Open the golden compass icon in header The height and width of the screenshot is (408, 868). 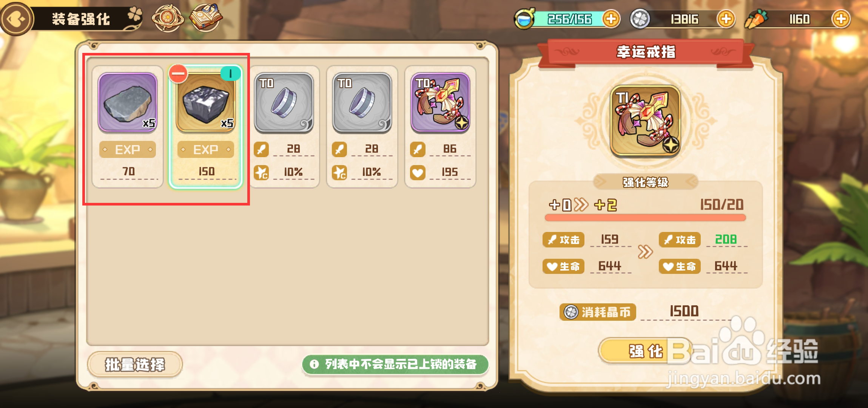point(167,18)
